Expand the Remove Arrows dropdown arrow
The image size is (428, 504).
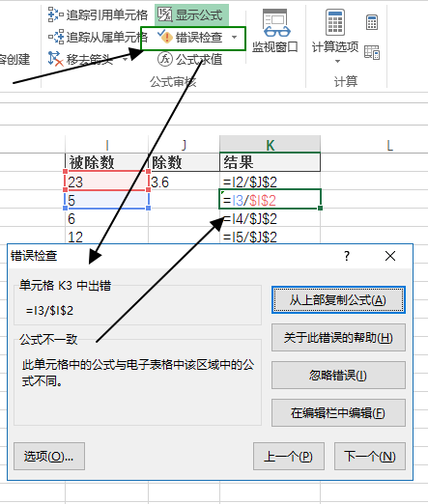coord(126,59)
